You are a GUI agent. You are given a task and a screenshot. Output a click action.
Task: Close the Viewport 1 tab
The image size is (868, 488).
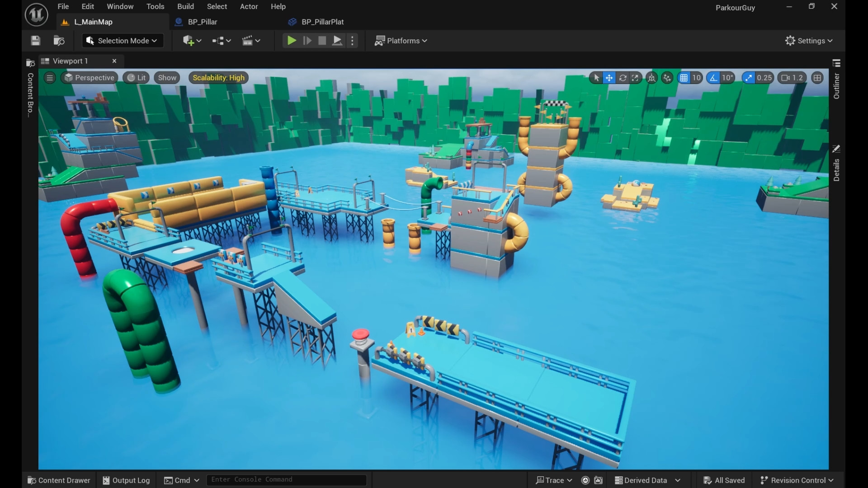click(x=114, y=61)
